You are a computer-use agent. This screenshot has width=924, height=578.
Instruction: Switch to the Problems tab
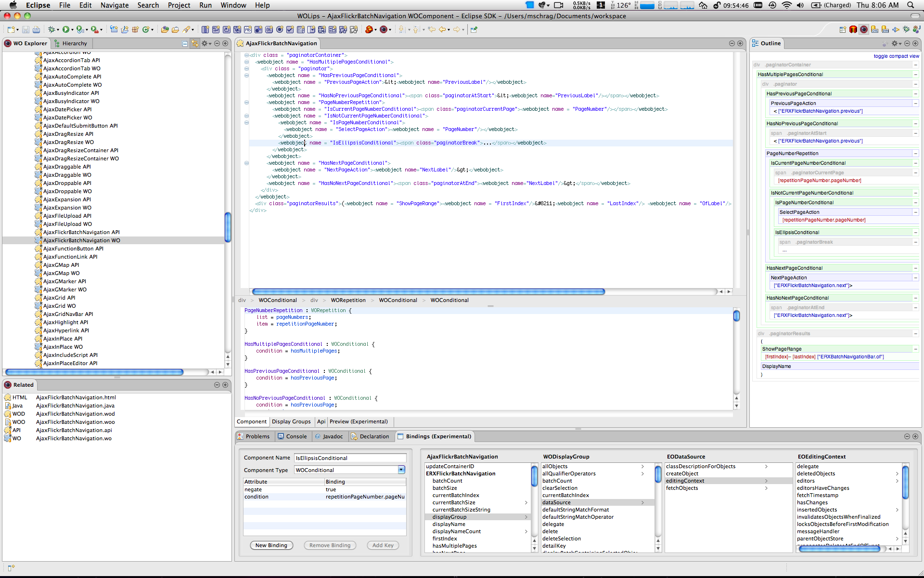253,436
